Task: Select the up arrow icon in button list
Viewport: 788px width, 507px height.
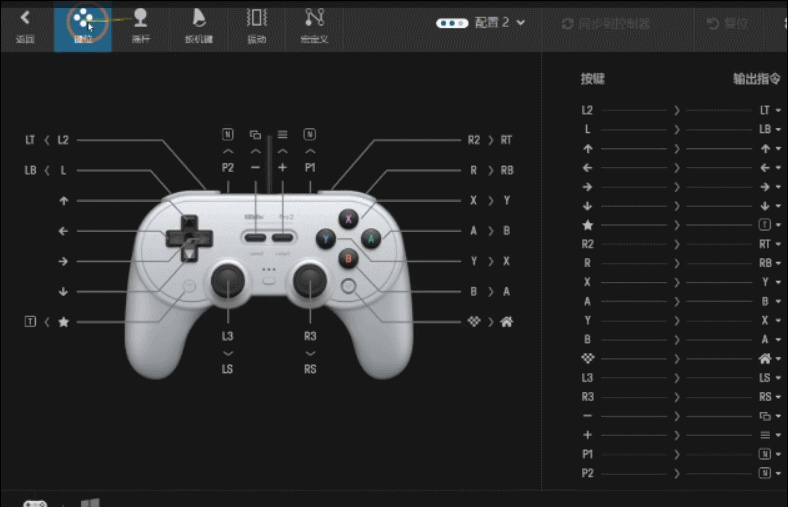Action: tap(587, 148)
